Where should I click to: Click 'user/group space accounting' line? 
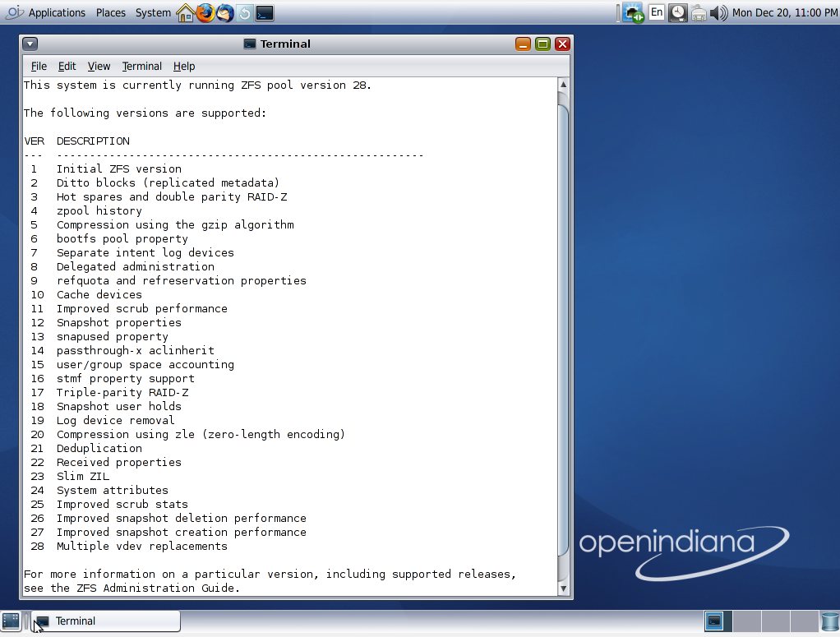[x=145, y=364]
